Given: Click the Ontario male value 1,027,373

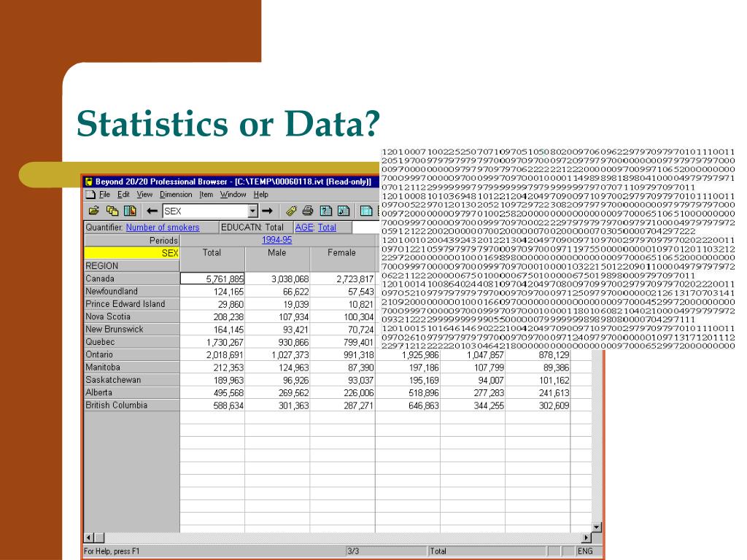Looking at the screenshot, I should pyautogui.click(x=278, y=355).
